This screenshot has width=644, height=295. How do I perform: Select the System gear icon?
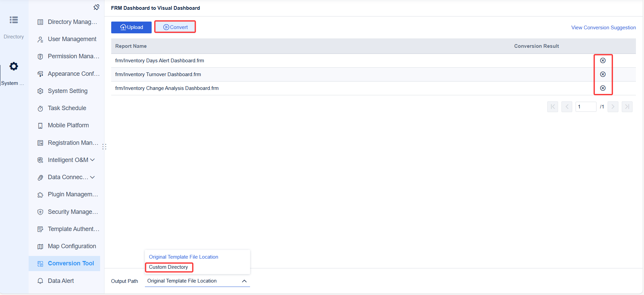tap(14, 66)
